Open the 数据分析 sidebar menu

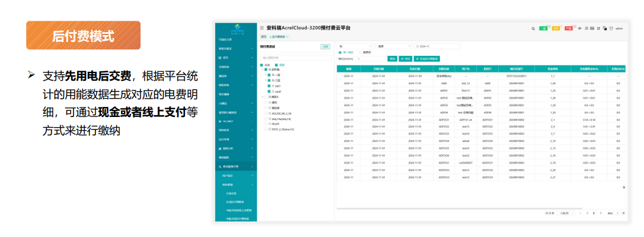point(236,148)
